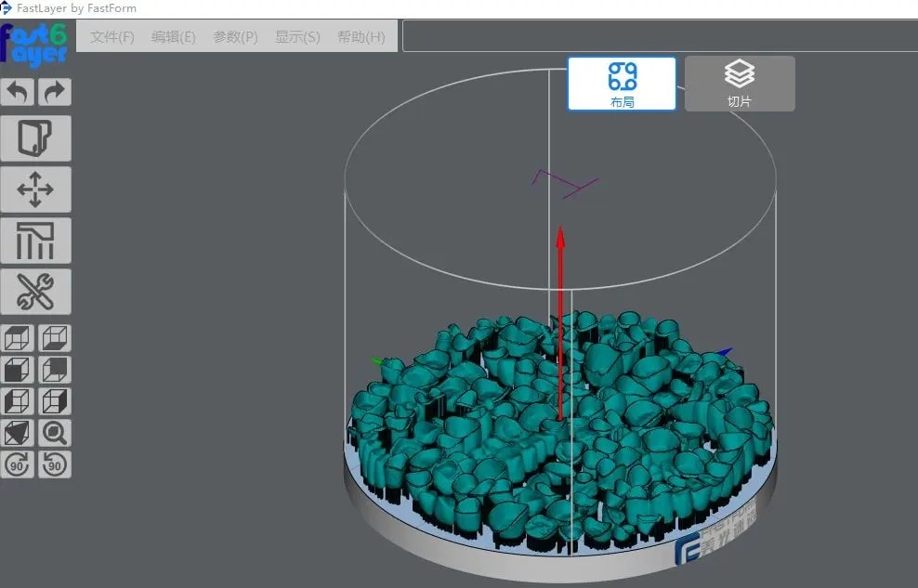Open the 帮助(H) menu
This screenshot has height=588, width=918.
361,37
